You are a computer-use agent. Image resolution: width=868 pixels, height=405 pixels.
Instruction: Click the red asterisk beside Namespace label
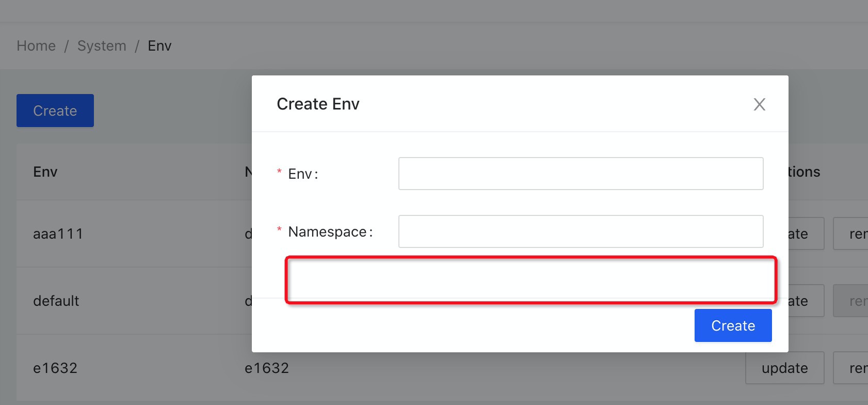coord(279,228)
